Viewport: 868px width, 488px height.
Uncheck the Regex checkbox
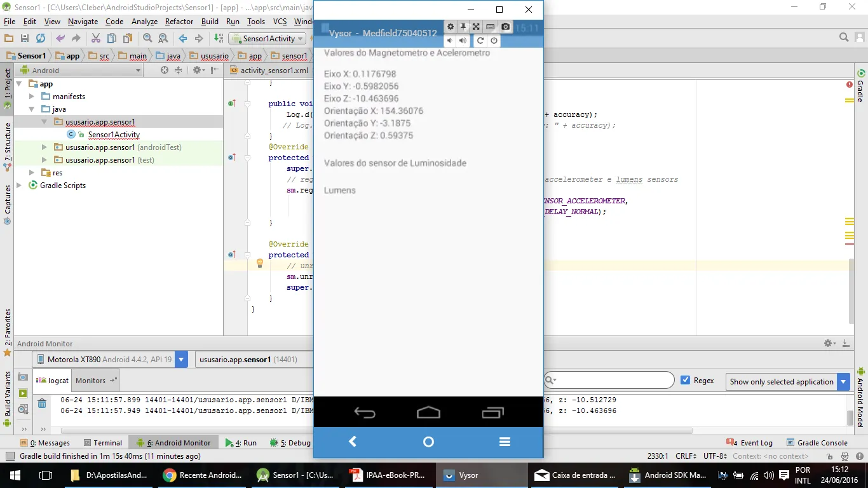click(x=685, y=381)
